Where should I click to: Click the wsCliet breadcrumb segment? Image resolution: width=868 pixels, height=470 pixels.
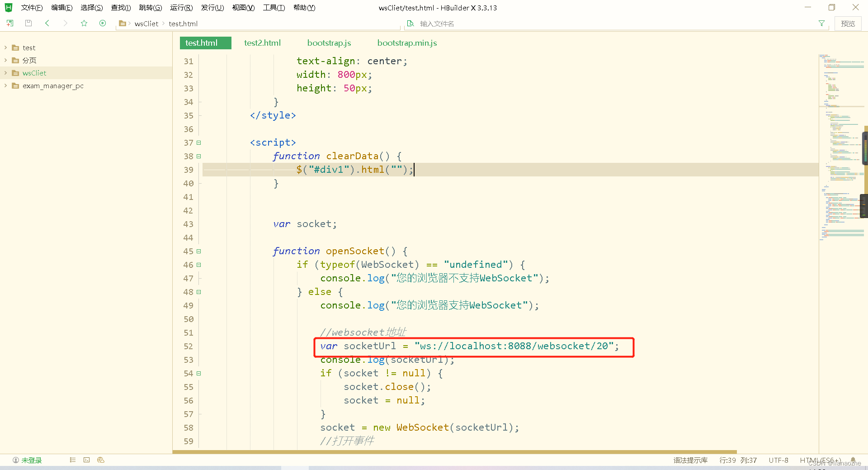146,24
